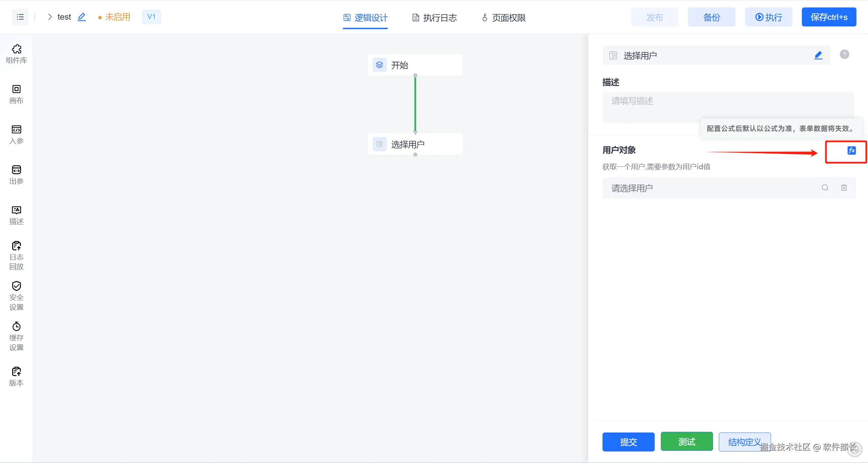Viewport: 868px width, 463px height.
Task: Click the help question mark icon
Action: (844, 54)
